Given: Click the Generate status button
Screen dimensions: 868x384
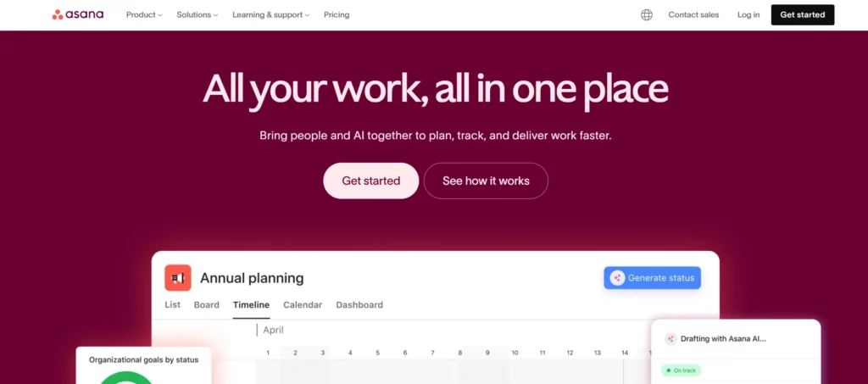Looking at the screenshot, I should pos(652,278).
